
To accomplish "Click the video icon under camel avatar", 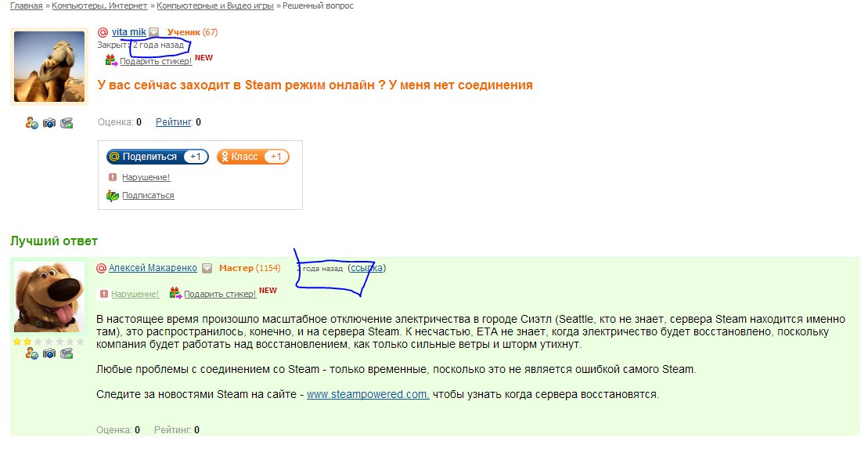I will coord(67,123).
